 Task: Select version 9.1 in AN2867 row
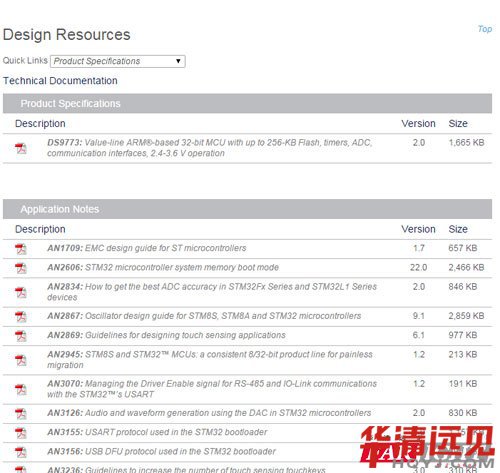point(419,316)
